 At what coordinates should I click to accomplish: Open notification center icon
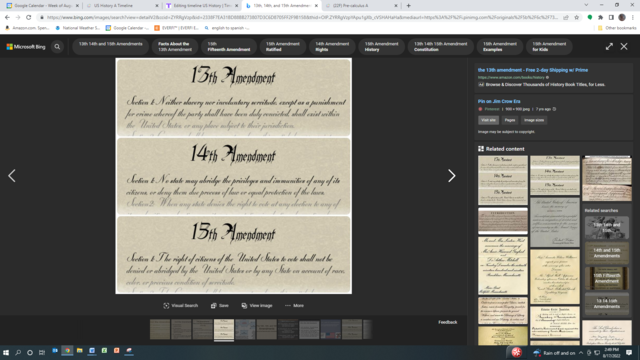[629, 353]
